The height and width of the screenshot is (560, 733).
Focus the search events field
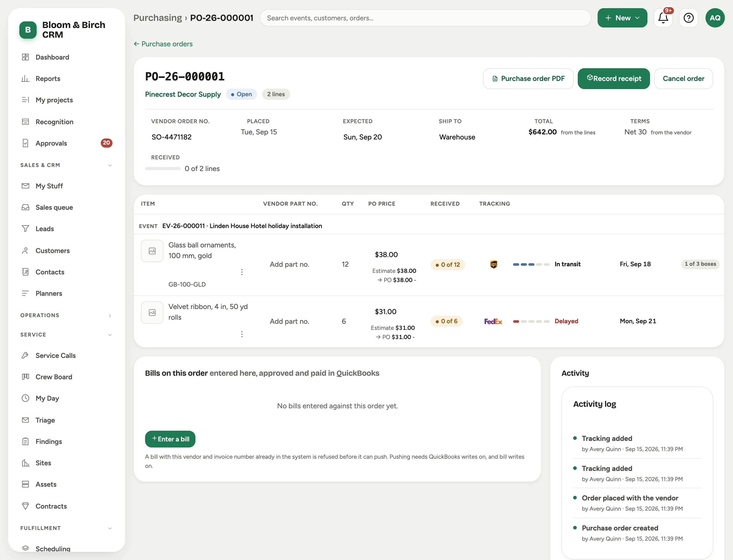[425, 18]
